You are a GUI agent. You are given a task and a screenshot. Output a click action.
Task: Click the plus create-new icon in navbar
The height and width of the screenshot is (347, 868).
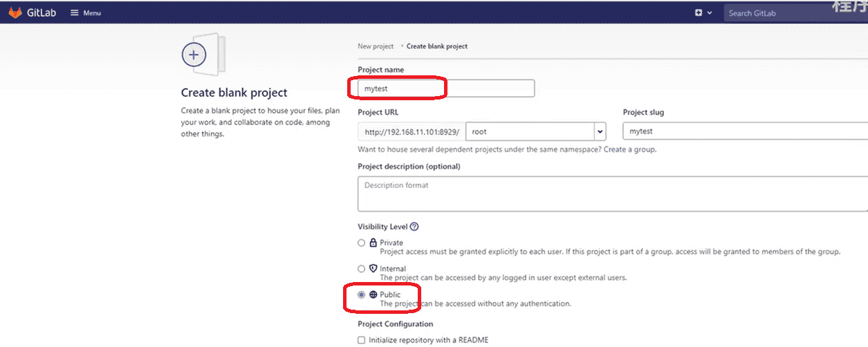coord(699,13)
